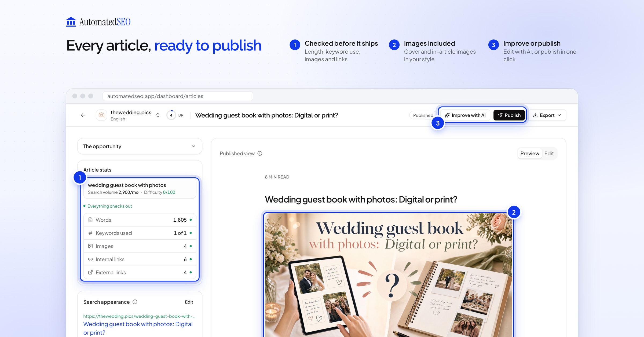Click the Search appearance info icon
This screenshot has width=644, height=337.
pyautogui.click(x=135, y=302)
